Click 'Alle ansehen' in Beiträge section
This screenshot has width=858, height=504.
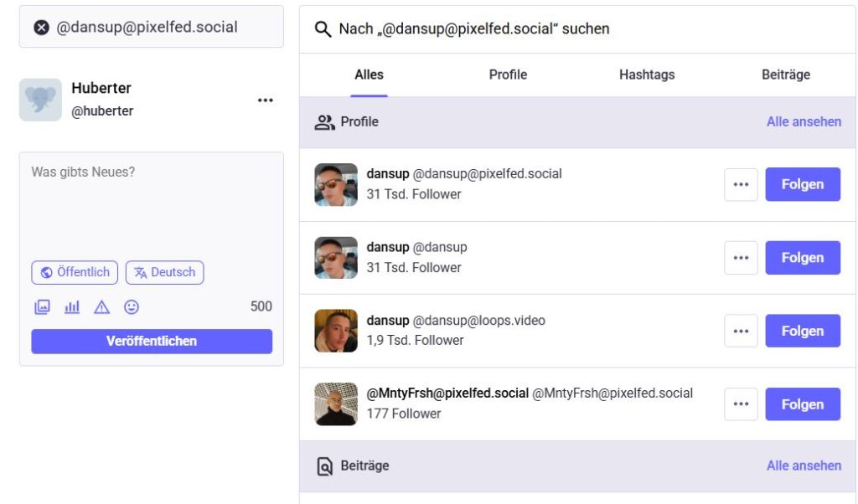(804, 465)
